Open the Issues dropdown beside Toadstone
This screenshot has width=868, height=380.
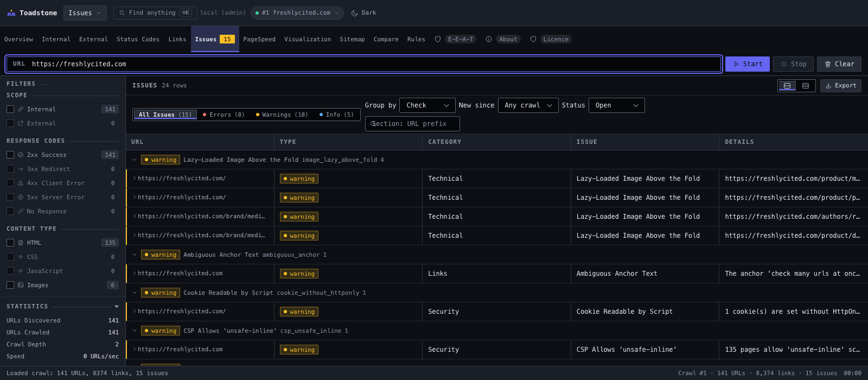coord(85,13)
